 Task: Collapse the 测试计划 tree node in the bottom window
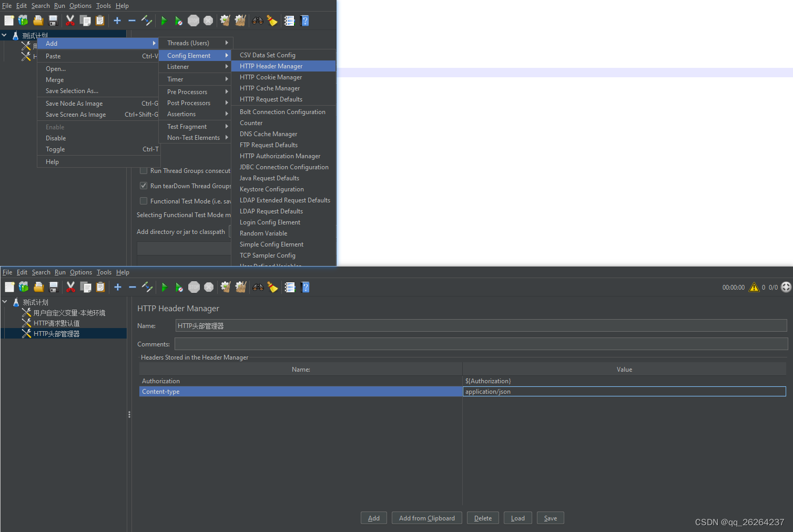tap(5, 302)
